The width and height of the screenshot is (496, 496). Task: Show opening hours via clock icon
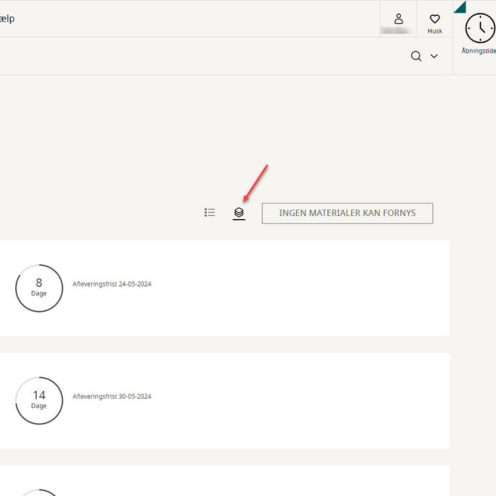tap(480, 28)
